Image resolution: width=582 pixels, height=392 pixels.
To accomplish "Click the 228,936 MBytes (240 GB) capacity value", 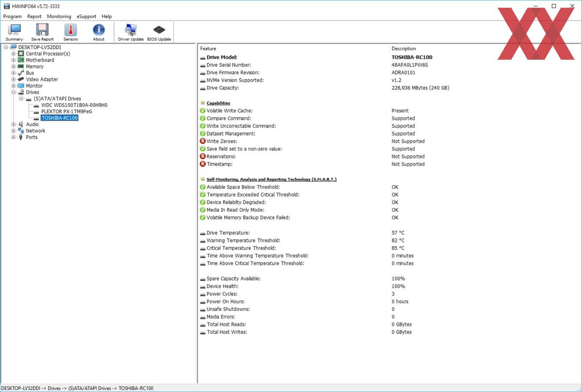I will click(x=420, y=88).
